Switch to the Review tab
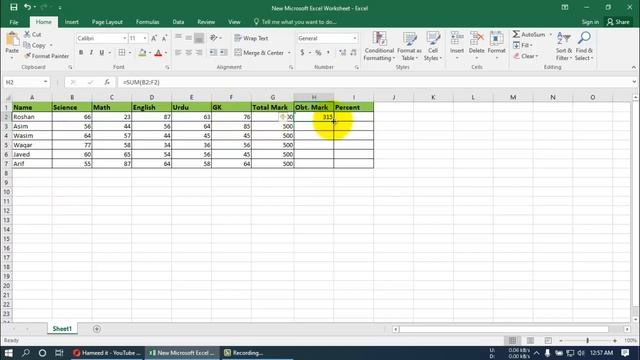 (206, 22)
